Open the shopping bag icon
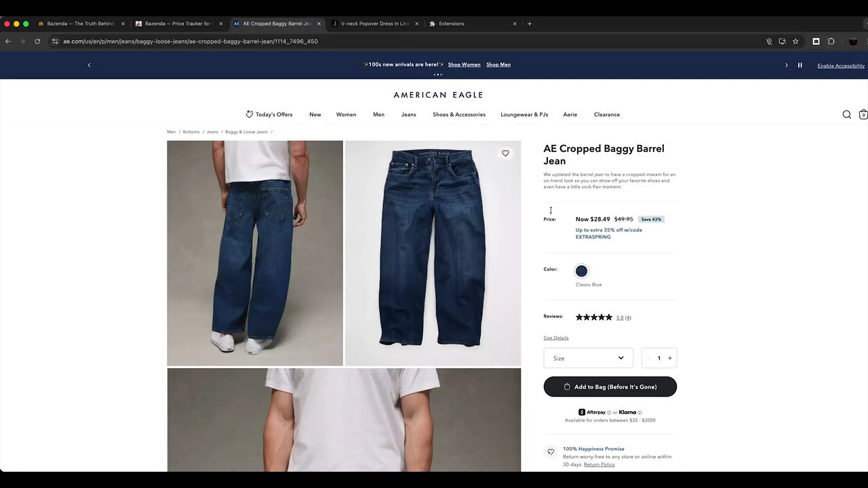The width and height of the screenshot is (868, 488). tap(863, 115)
